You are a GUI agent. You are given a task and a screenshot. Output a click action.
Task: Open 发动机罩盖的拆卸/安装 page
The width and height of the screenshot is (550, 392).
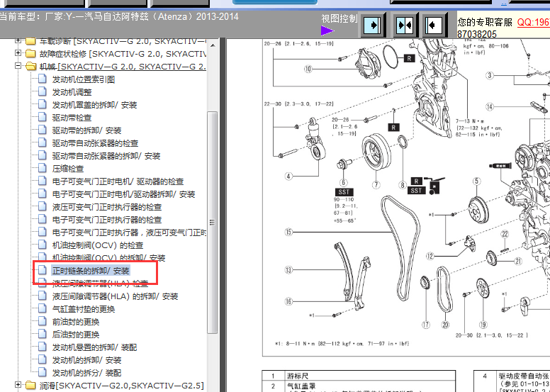coord(94,105)
